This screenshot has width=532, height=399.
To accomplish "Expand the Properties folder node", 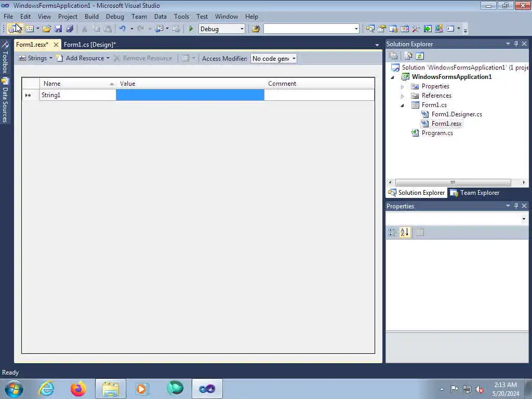I will [x=403, y=87].
